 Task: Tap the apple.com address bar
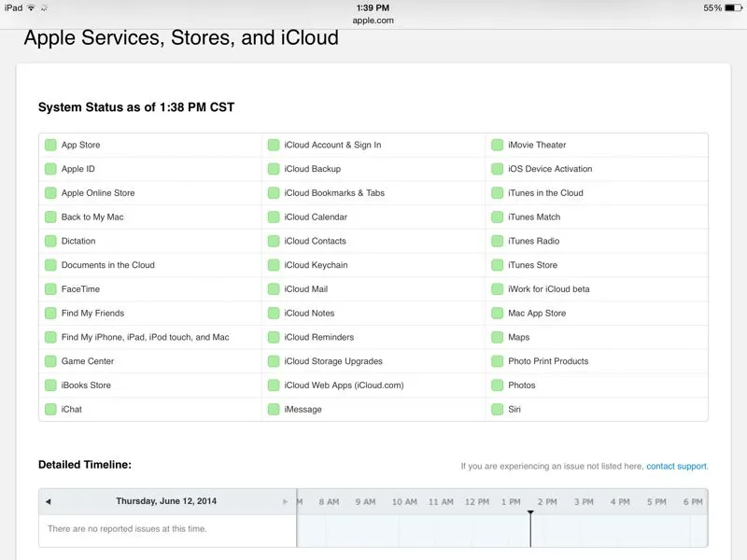(373, 20)
